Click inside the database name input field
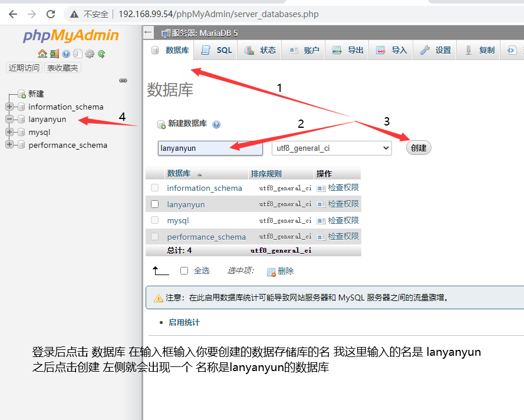524x420 pixels. pos(210,148)
